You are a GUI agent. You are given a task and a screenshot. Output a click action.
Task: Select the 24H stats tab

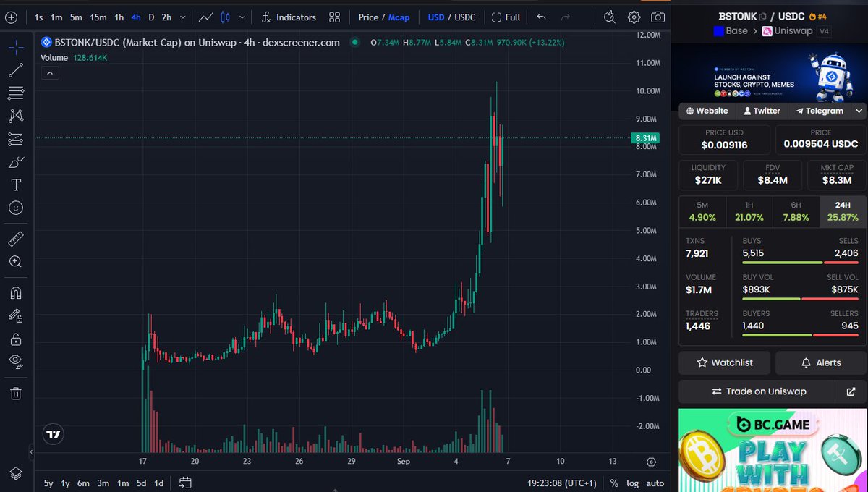(843, 211)
